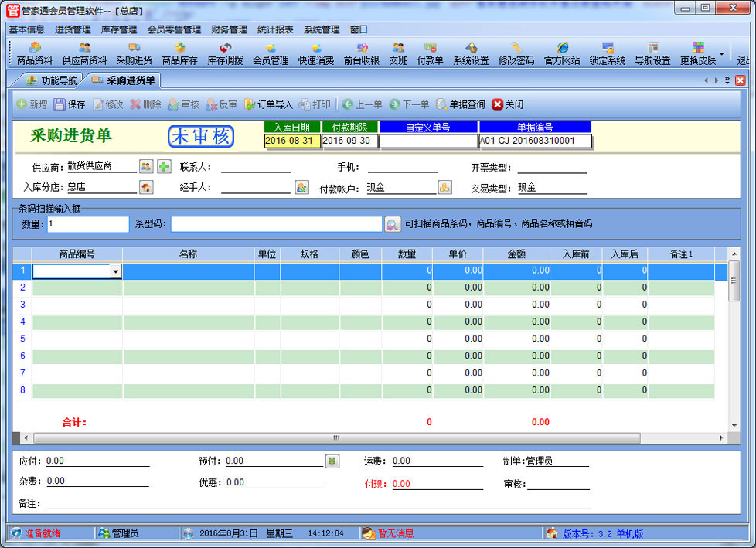Click the 条型码 input field

(276, 224)
